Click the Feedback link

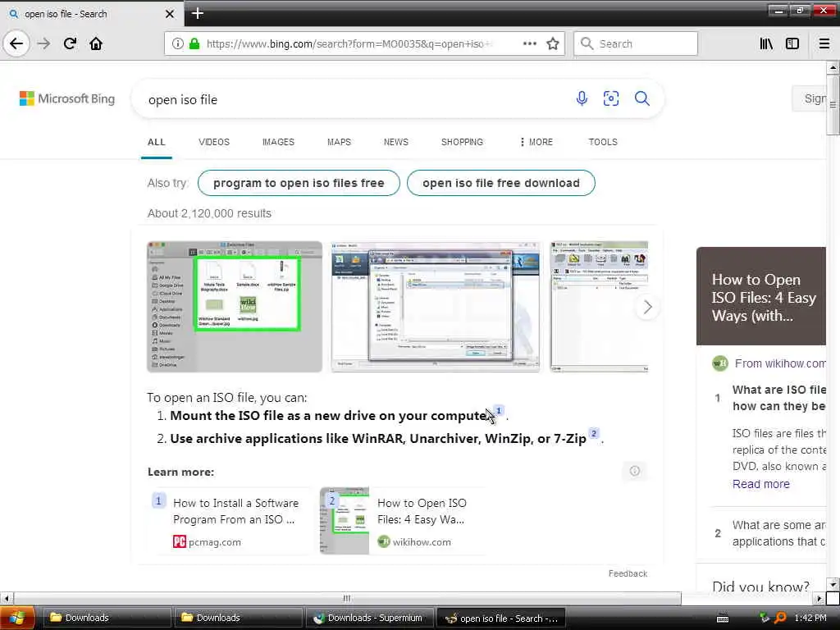(628, 573)
